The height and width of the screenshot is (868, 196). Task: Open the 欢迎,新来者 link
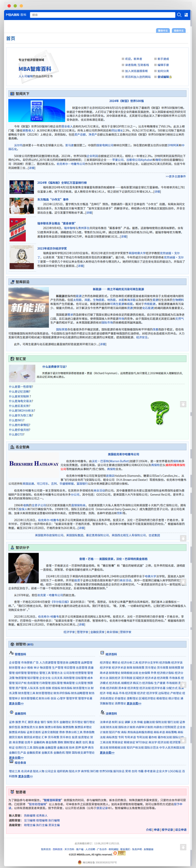point(133,59)
